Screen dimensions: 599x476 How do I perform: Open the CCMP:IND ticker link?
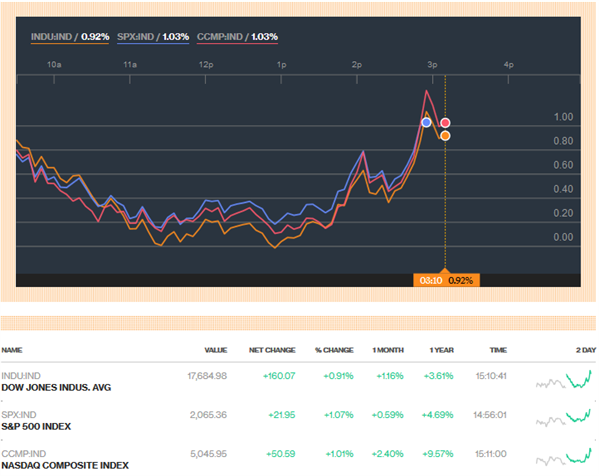pos(24,454)
